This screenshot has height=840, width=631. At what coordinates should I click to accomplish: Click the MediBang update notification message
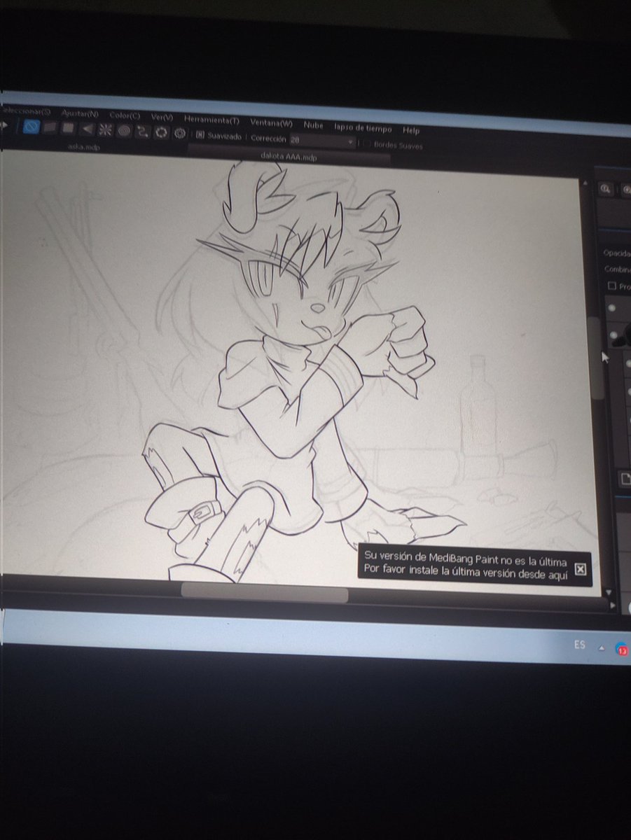(466, 563)
